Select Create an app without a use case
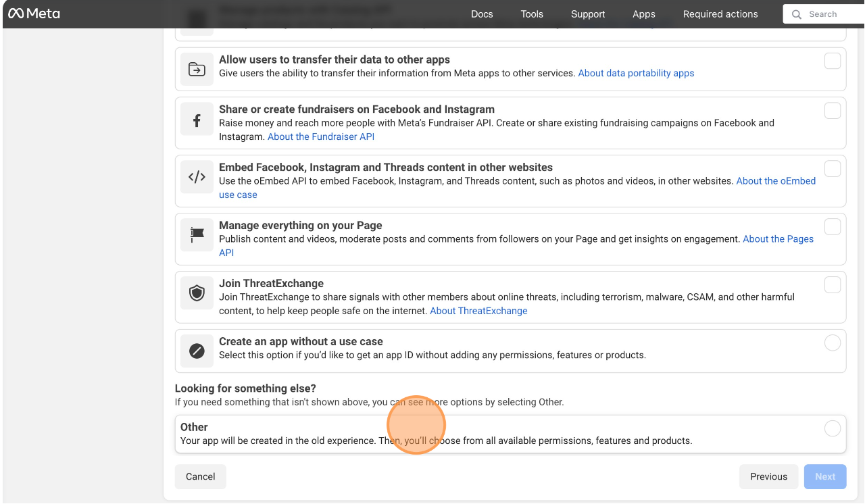This screenshot has width=865, height=504. pos(833,343)
